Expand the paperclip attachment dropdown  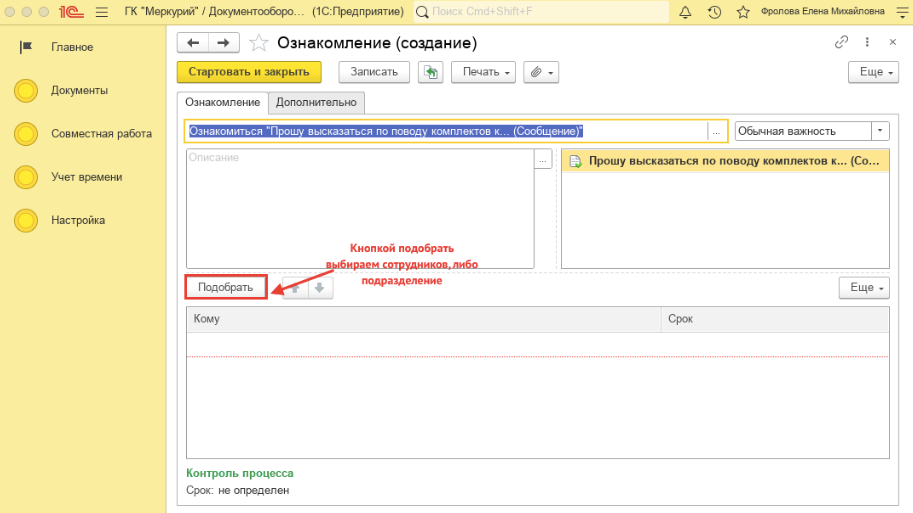(541, 72)
